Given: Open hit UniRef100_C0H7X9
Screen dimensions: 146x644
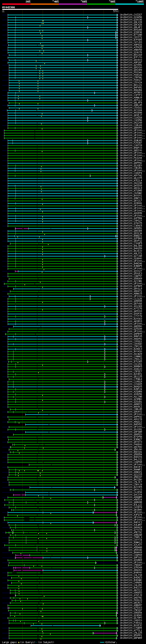Looking at the screenshot, I should pyautogui.click(x=131, y=146).
